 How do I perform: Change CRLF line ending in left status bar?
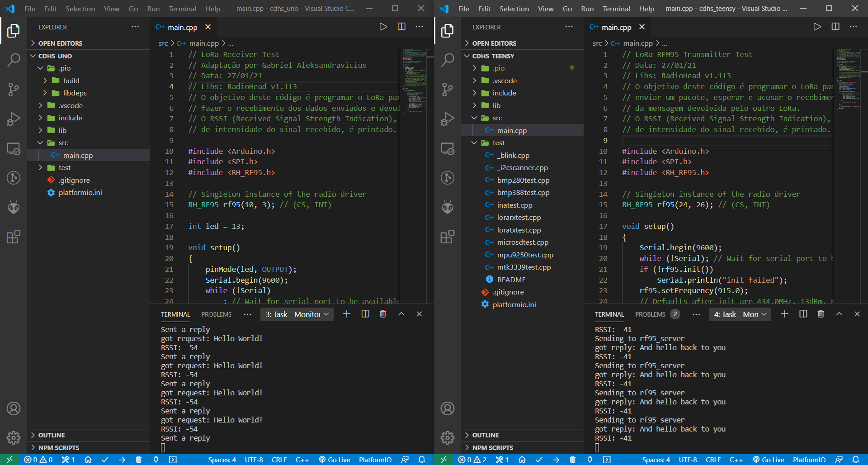point(279,460)
